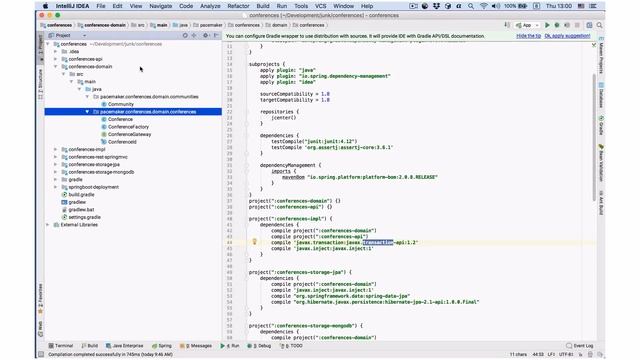The height and width of the screenshot is (360, 640).
Task: Click the yellow intention lightbulb in gutter
Action: [x=254, y=242]
